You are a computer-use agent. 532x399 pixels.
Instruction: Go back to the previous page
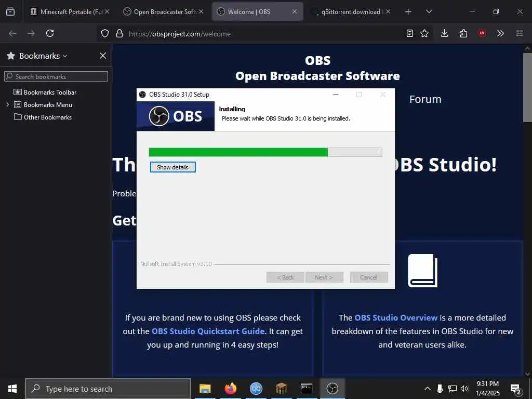[x=12, y=33]
